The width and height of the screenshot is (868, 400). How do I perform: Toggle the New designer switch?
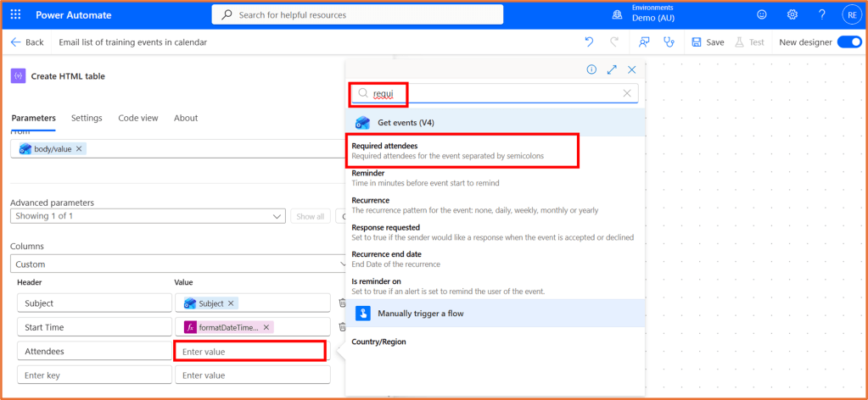pos(848,42)
